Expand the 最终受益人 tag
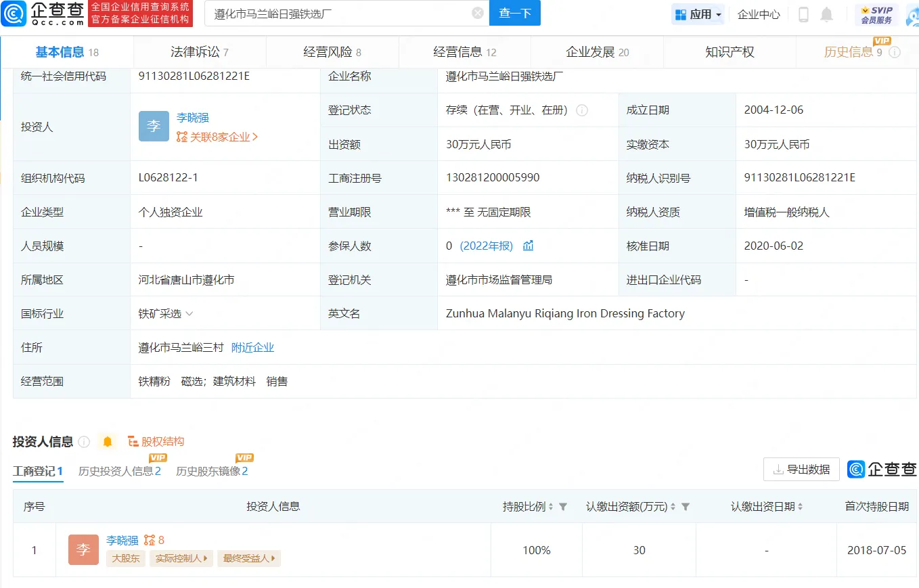919x588 pixels. click(x=249, y=558)
